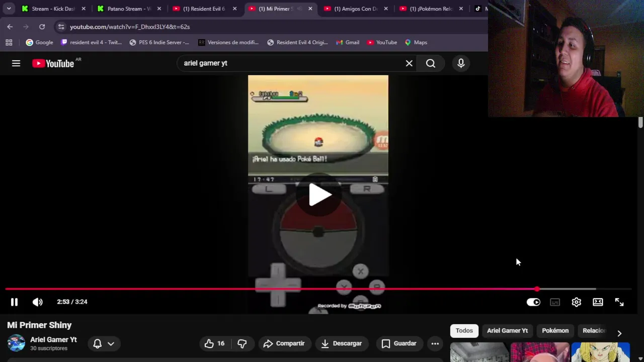Start voice search with the microphone
This screenshot has height=362, width=644.
point(461,63)
